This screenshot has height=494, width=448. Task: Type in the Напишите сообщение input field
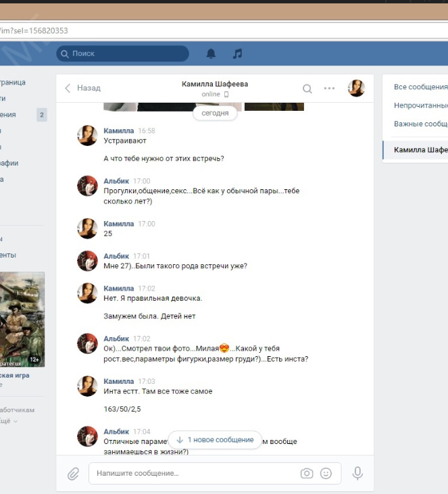pos(193,474)
